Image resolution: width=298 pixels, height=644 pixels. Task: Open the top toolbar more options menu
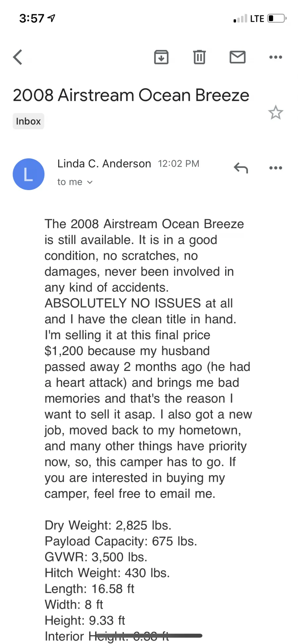coord(275,57)
